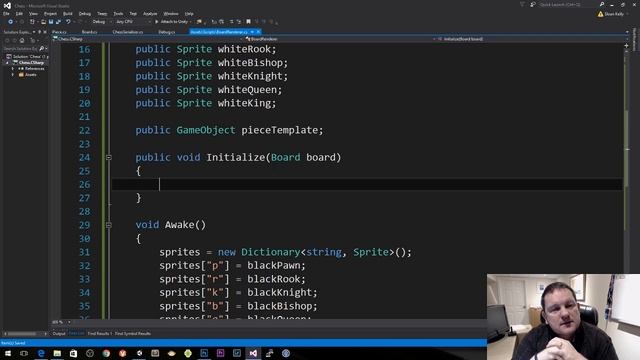Switch to the Board.cs tab
Viewport: 640px width, 360px height.
89,32
